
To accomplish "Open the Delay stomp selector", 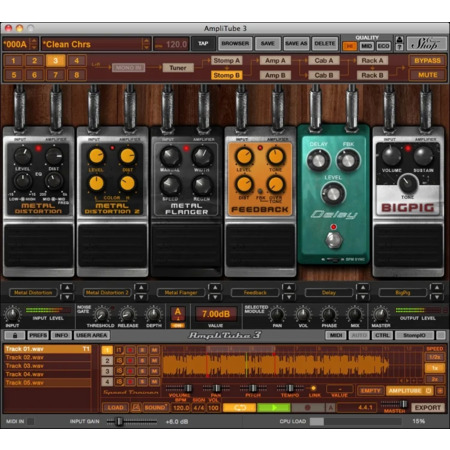I will click(x=329, y=293).
